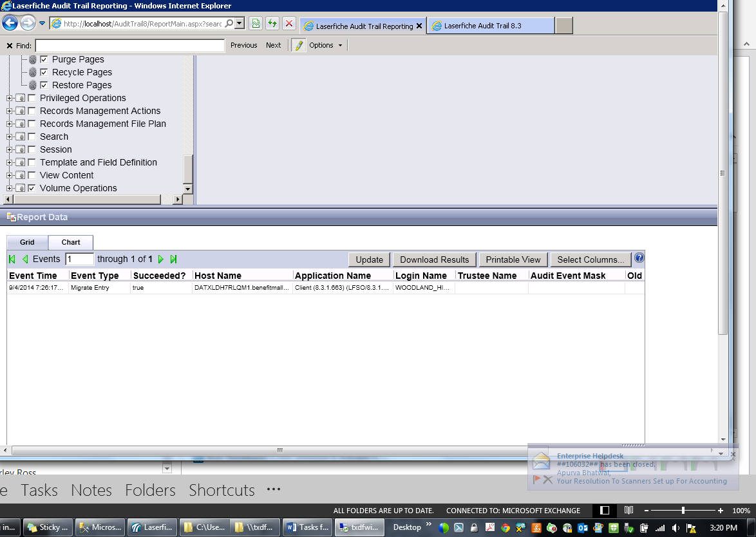Screen dimensions: 756x537
Task: Click the Outlook icon in the system tray
Action: [x=582, y=528]
